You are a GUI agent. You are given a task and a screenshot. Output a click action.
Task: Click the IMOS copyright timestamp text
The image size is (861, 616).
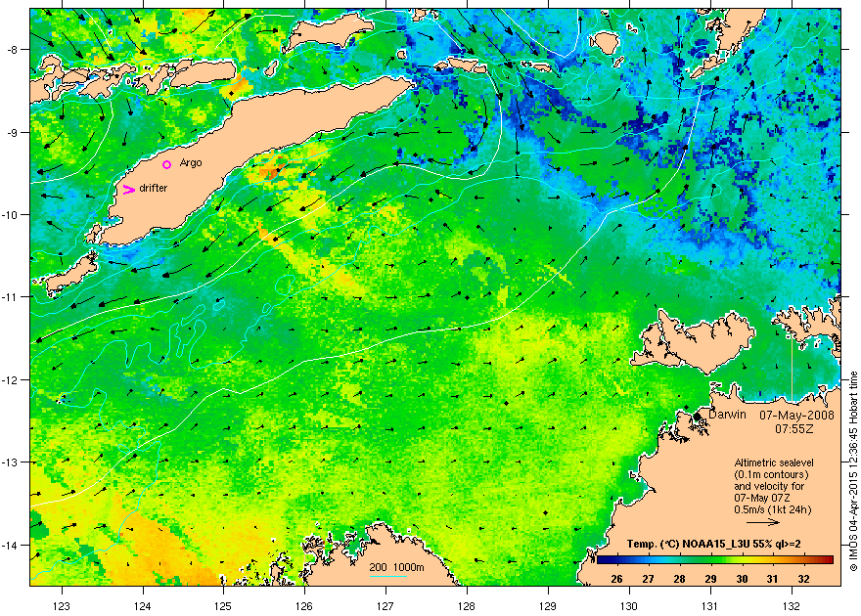tap(853, 471)
